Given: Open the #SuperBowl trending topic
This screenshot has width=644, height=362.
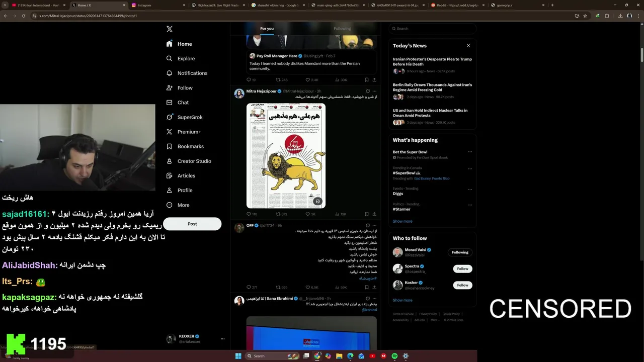Looking at the screenshot, I should click(407, 173).
